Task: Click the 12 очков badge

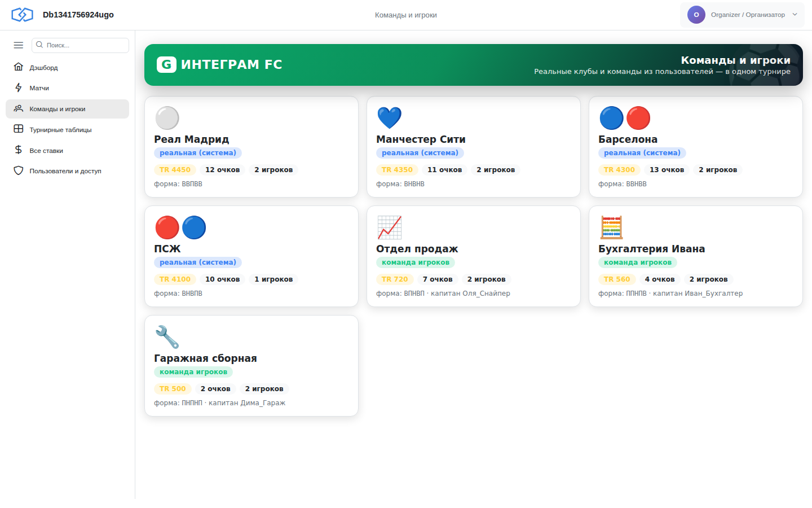Action: click(x=222, y=170)
